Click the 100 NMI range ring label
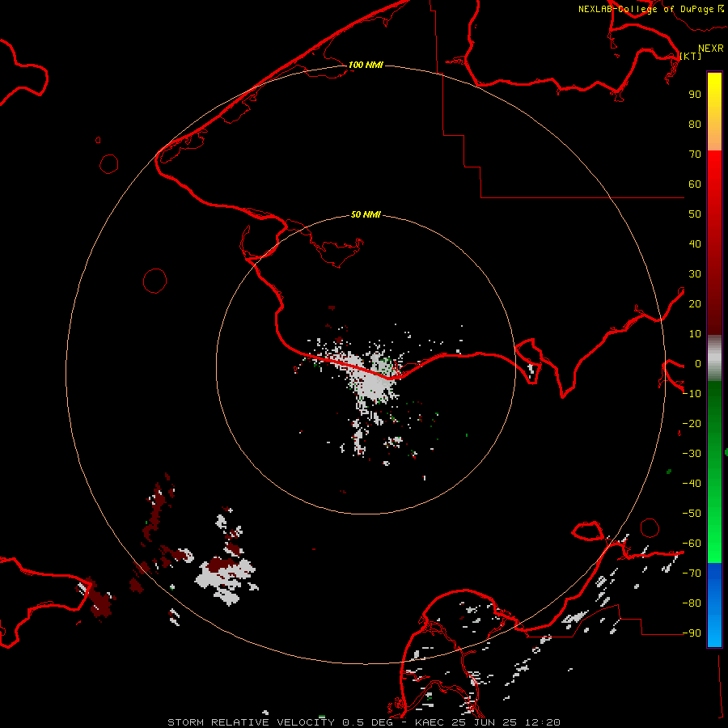The height and width of the screenshot is (728, 728). 366,65
